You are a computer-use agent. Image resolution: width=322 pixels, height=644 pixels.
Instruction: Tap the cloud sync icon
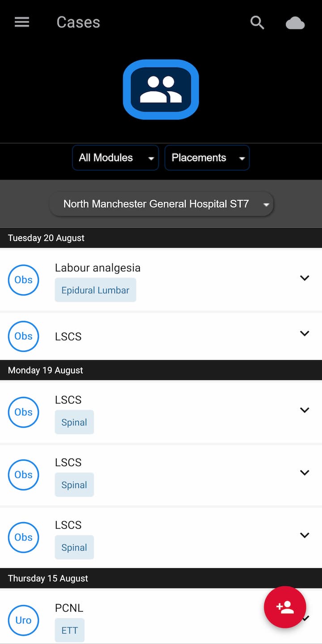(295, 23)
